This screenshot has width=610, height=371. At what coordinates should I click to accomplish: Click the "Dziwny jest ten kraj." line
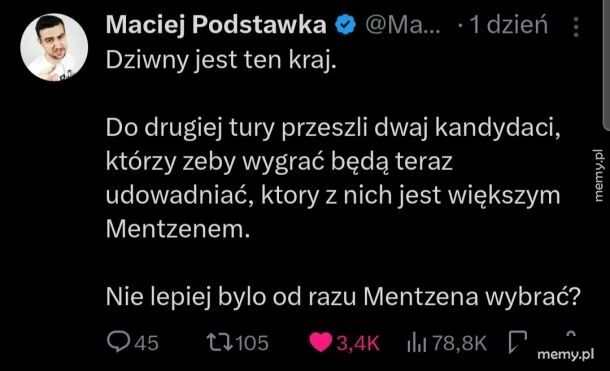(x=221, y=60)
